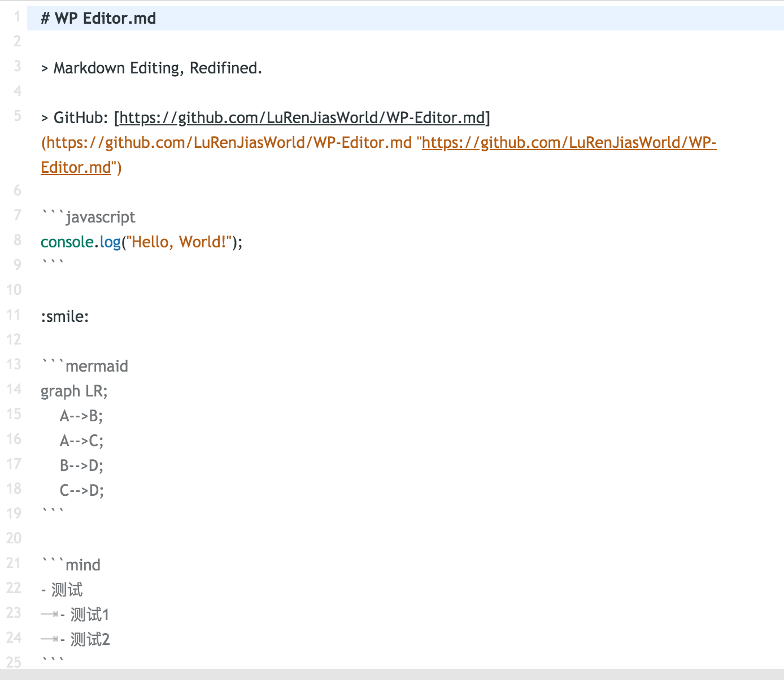Screen dimensions: 784x680
Task: Select line number 6 in the gutter
Action: [17, 191]
